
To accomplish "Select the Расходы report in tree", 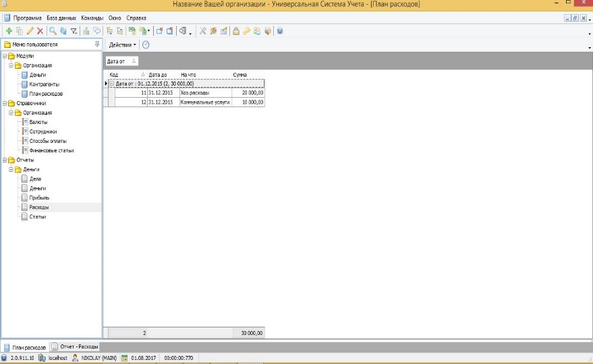I will (39, 207).
